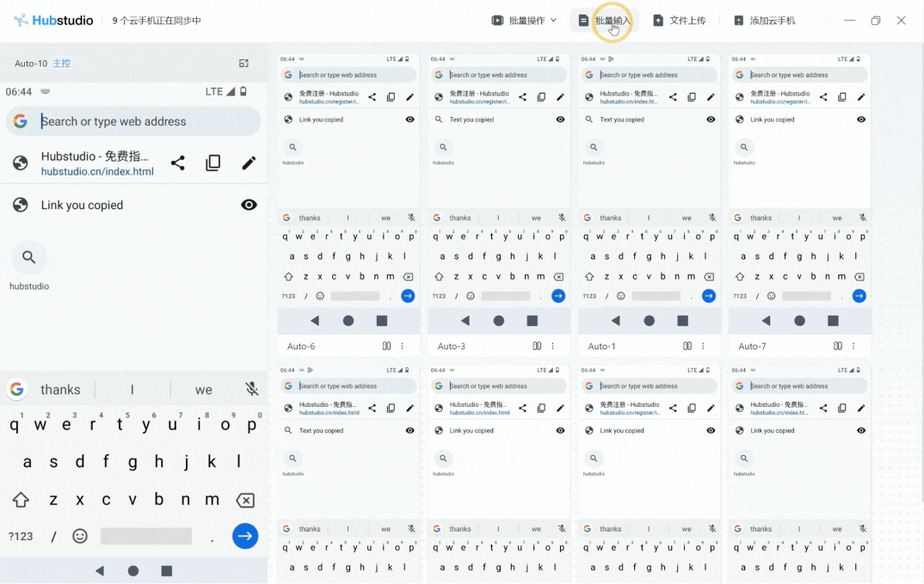Click the Auto-1 phone name label

pyautogui.click(x=601, y=346)
